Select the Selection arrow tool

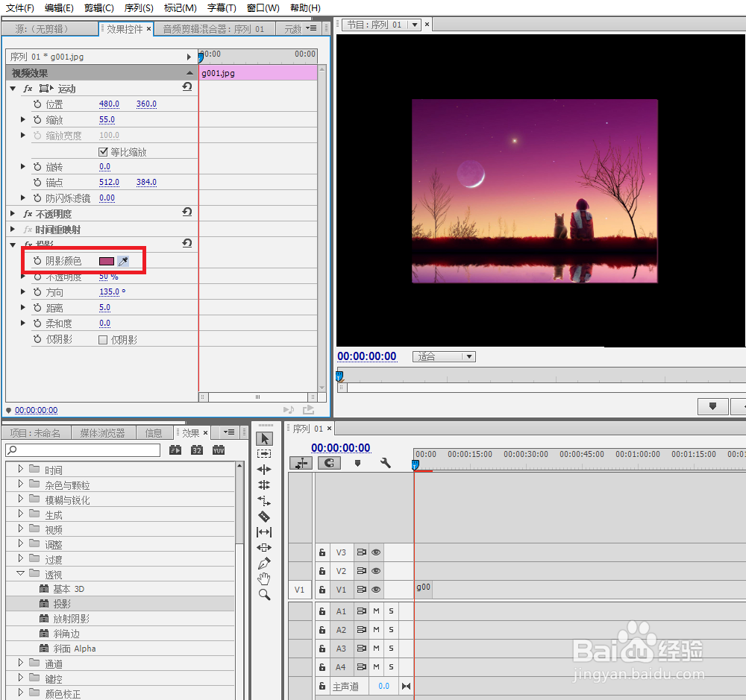(265, 438)
